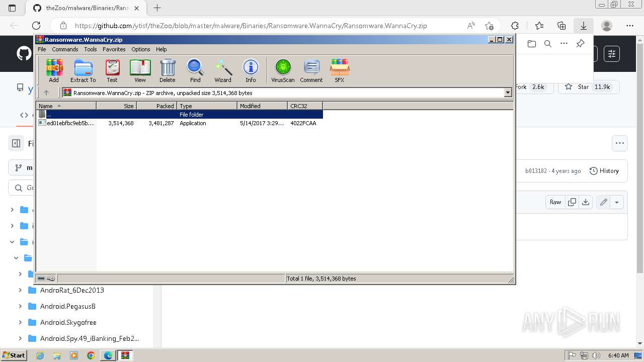Click the Raw button on GitHub

[x=555, y=202]
